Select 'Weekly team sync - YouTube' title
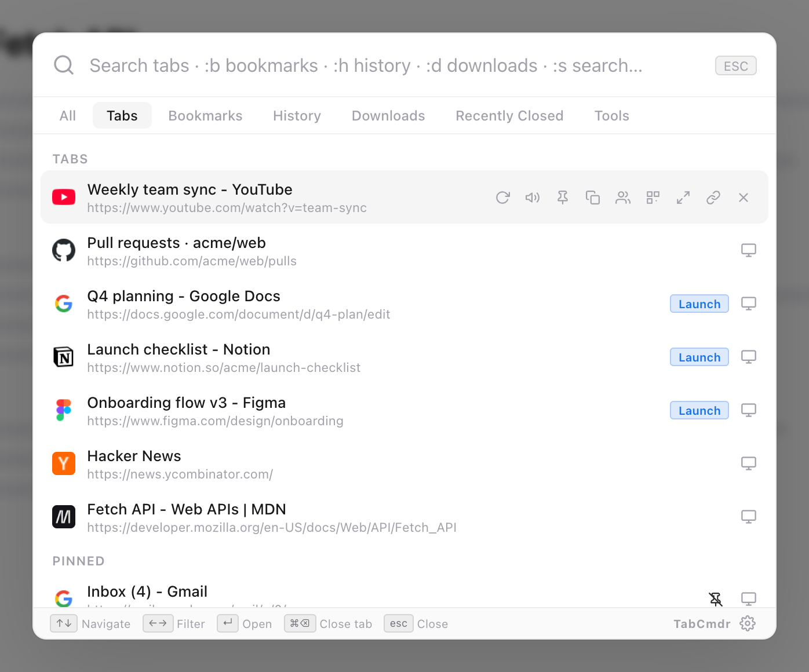Screen dimensions: 809x672 pyautogui.click(x=190, y=189)
